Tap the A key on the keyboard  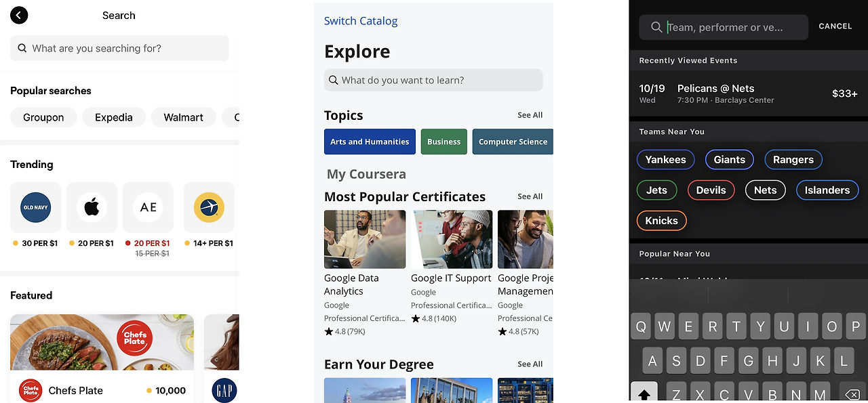pyautogui.click(x=652, y=361)
